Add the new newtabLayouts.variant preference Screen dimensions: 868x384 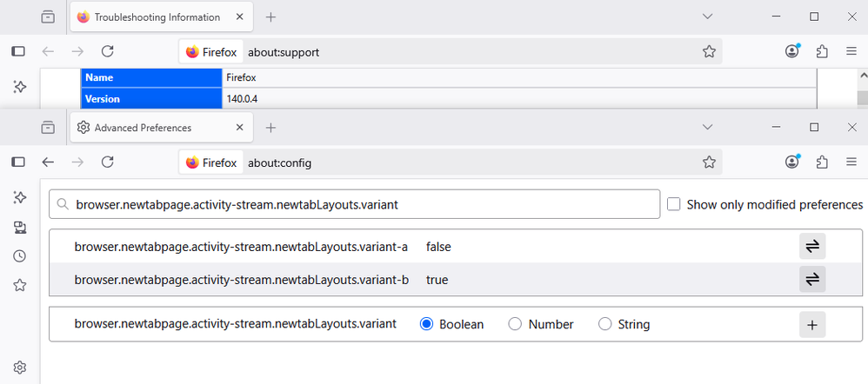pyautogui.click(x=811, y=324)
